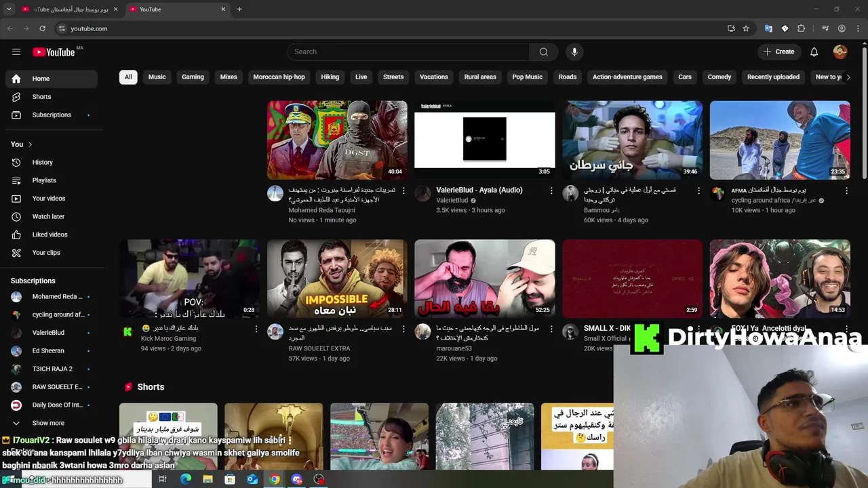Show more category chips arrow
This screenshot has width=868, height=488.
point(848,77)
